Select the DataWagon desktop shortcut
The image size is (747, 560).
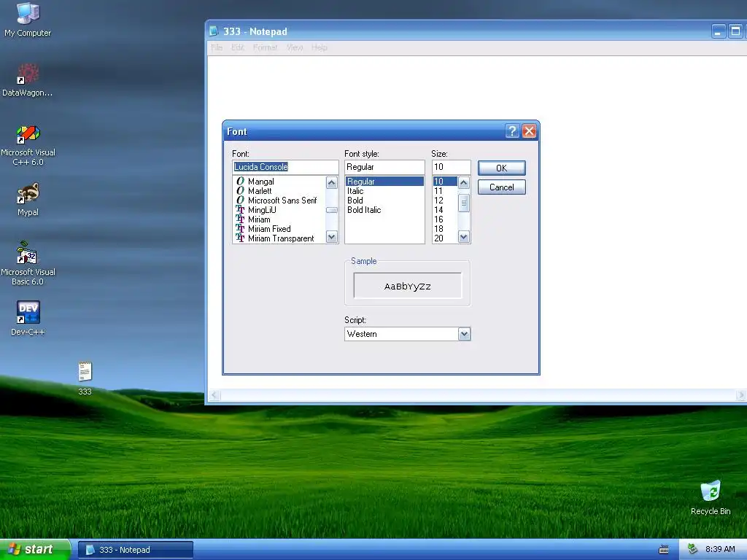coord(28,80)
